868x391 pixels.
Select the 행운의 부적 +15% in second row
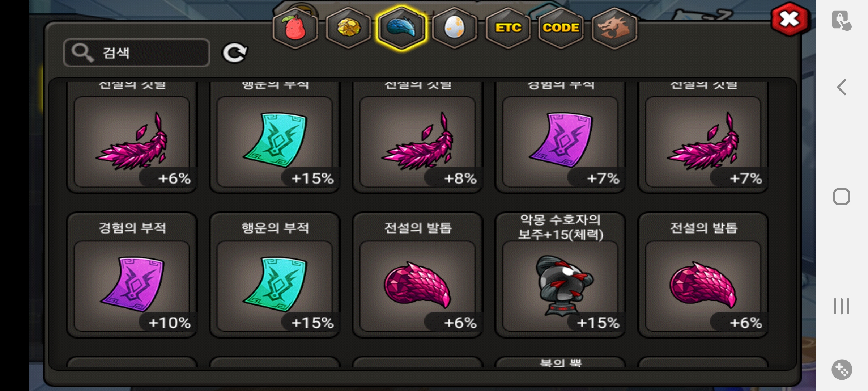pos(275,275)
